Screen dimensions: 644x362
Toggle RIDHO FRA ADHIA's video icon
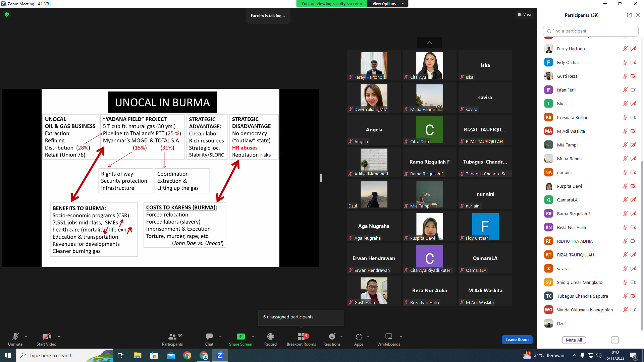tap(633, 241)
